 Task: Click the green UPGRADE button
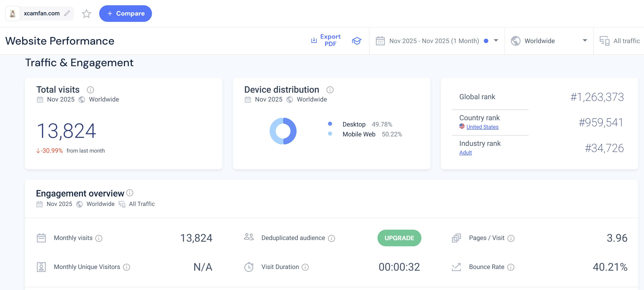[399, 238]
